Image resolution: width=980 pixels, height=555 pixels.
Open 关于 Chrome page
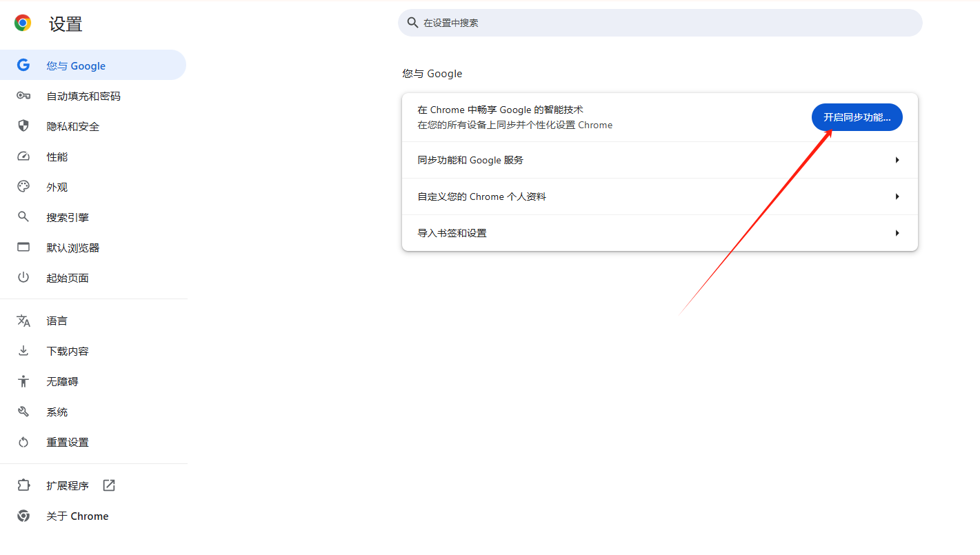point(93,516)
